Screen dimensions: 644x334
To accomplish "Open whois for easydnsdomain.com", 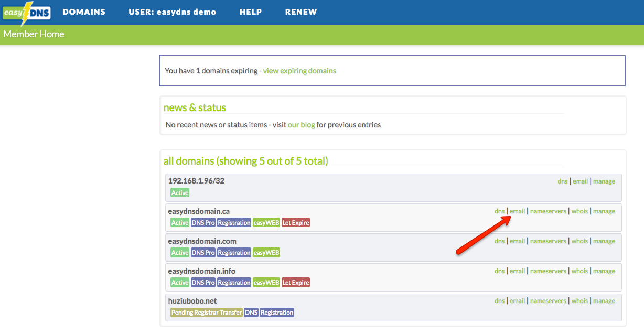I will coord(579,241).
